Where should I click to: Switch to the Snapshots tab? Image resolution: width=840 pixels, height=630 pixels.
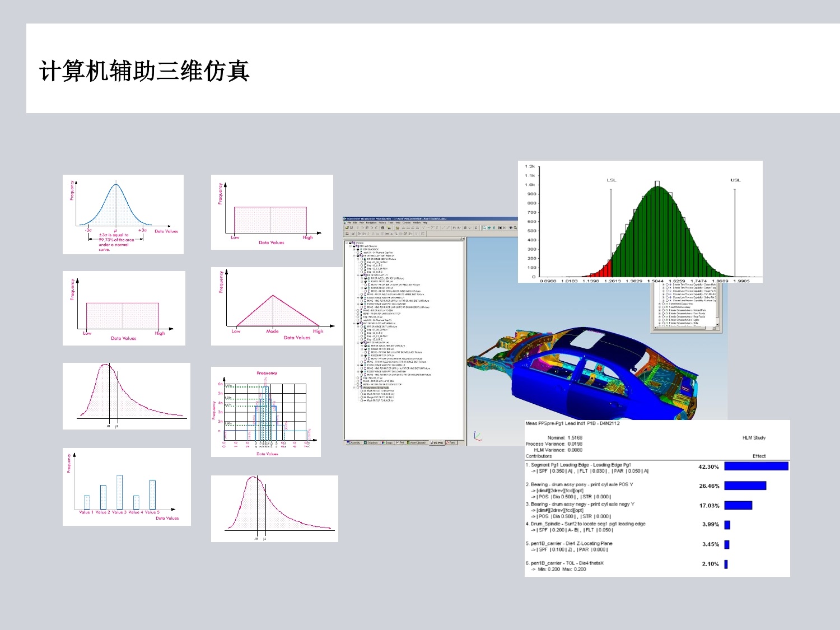(371, 443)
